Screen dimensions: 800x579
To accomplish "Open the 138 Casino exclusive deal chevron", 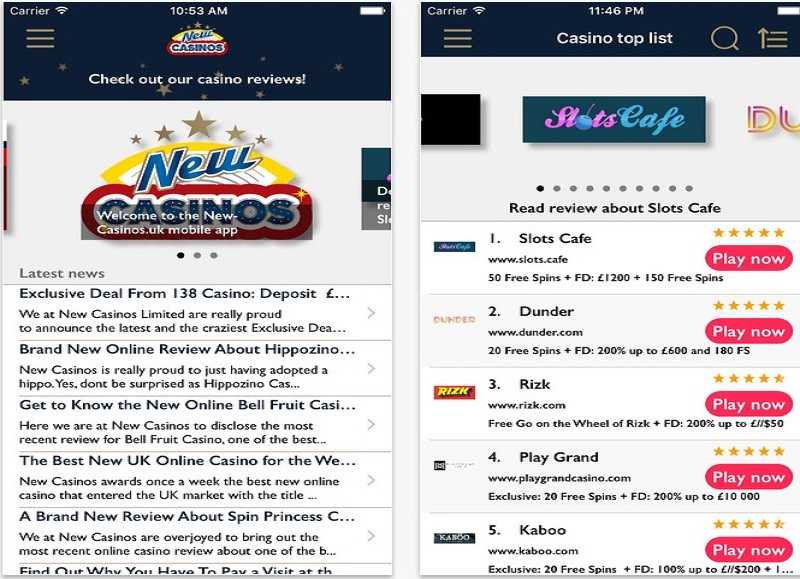I will pyautogui.click(x=371, y=313).
